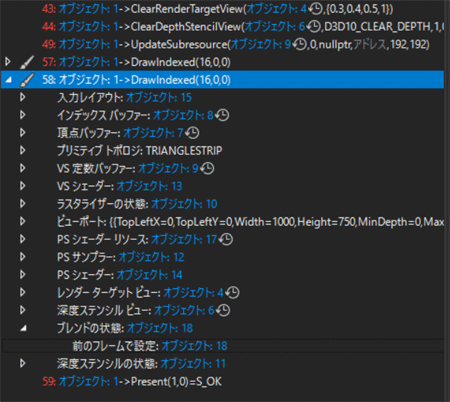Expand the ビューポート row
450x402 pixels.
pyautogui.click(x=23, y=221)
